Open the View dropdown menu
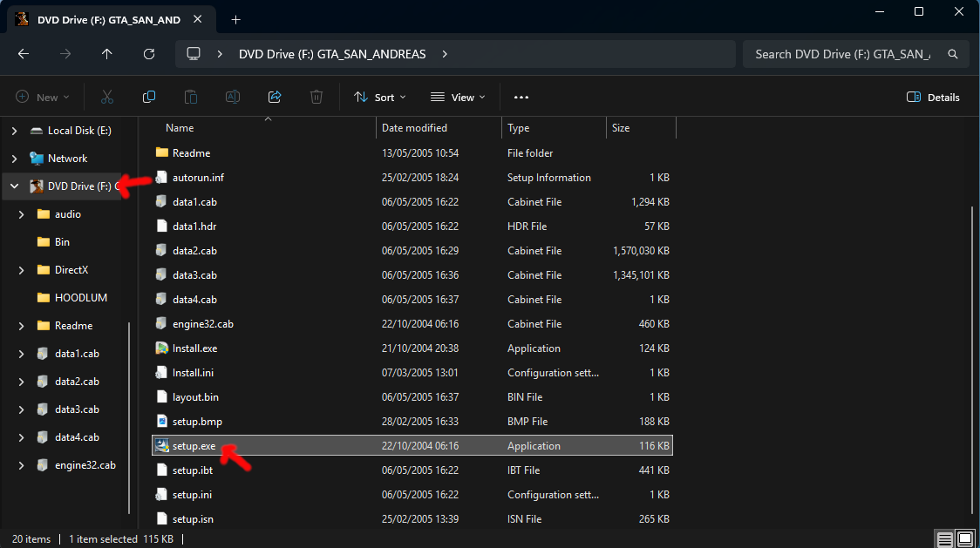Viewport: 980px width, 548px height. tap(458, 97)
